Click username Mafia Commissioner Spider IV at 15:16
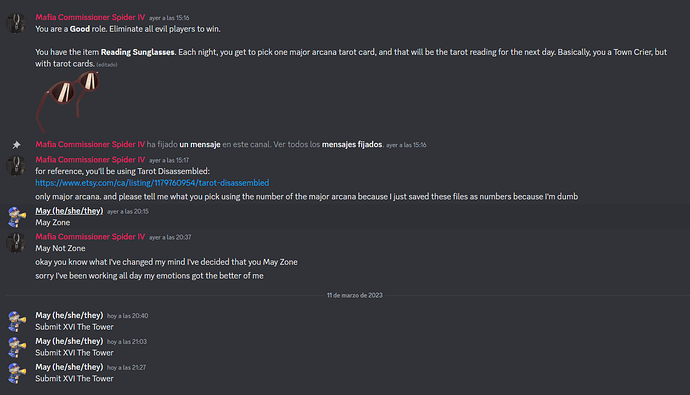 tap(90, 18)
